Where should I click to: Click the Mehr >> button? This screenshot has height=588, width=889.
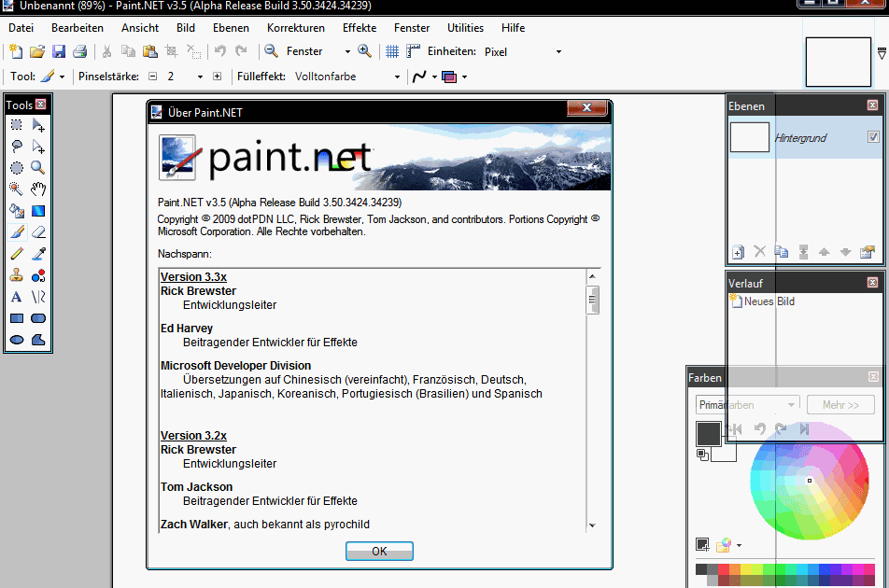[x=840, y=405]
